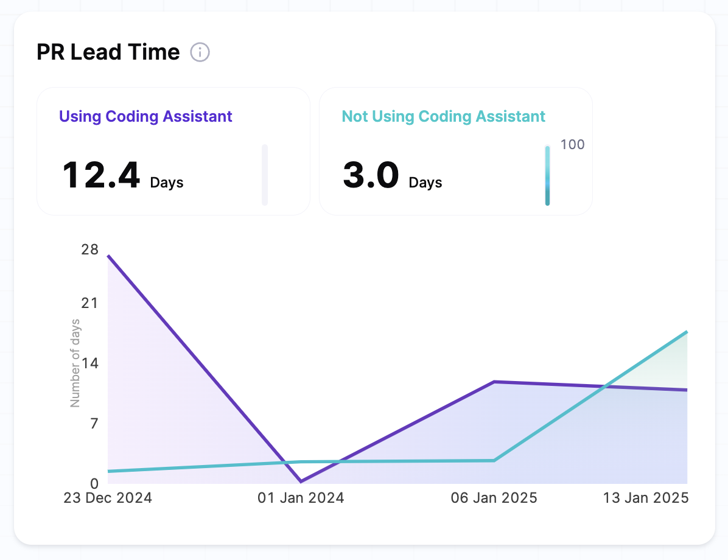This screenshot has height=560, width=728.
Task: Click the teal gradient vertical bar
Action: pos(547,175)
